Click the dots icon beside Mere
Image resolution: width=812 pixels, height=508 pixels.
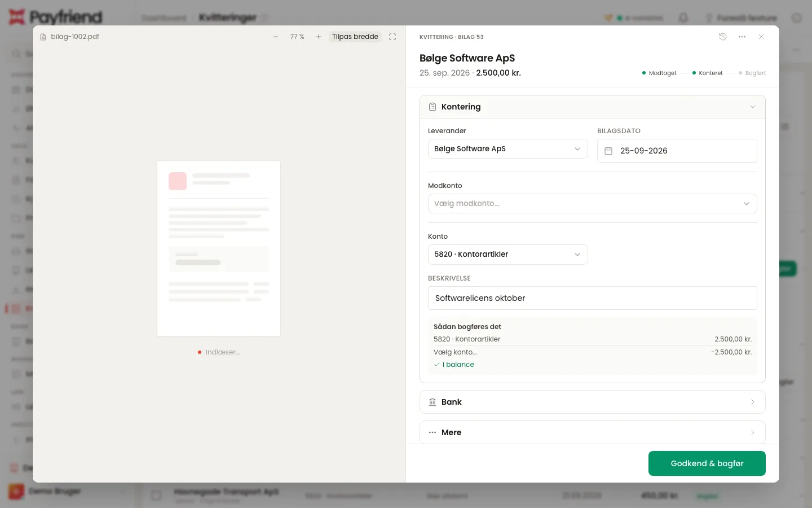[x=433, y=432]
